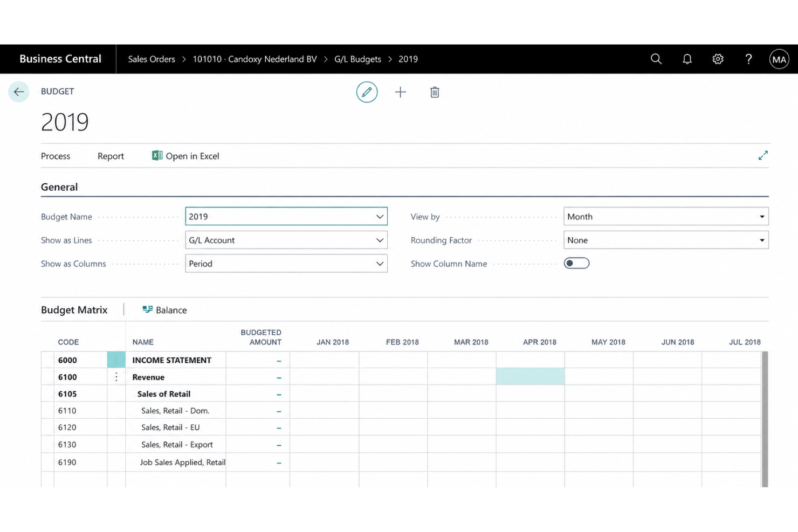Image resolution: width=798 pixels, height=532 pixels.
Task: Click the BUDGETED AMOUNT column header
Action: point(261,337)
